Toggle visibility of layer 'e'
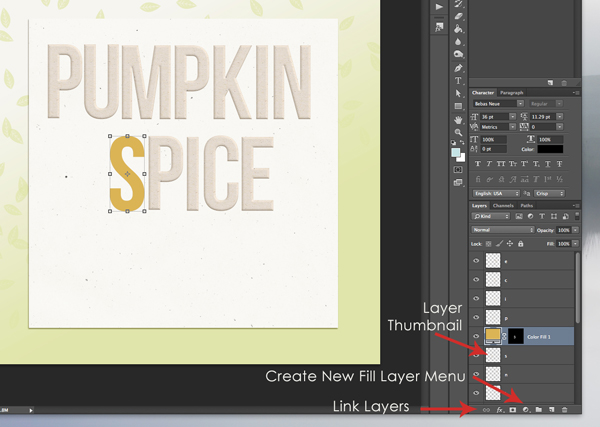This screenshot has height=427, width=600. [x=477, y=260]
